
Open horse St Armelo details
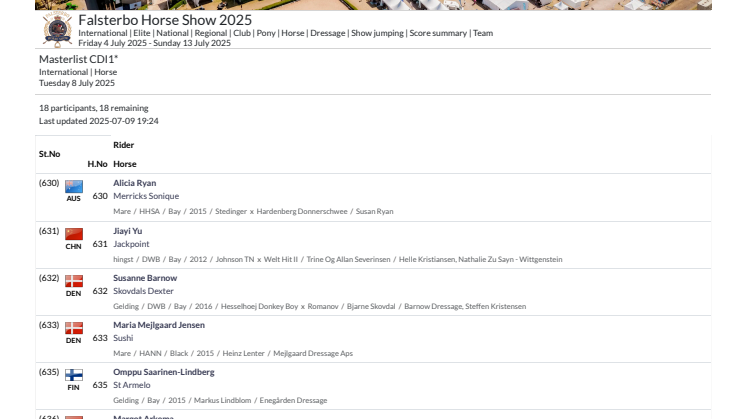click(x=132, y=385)
